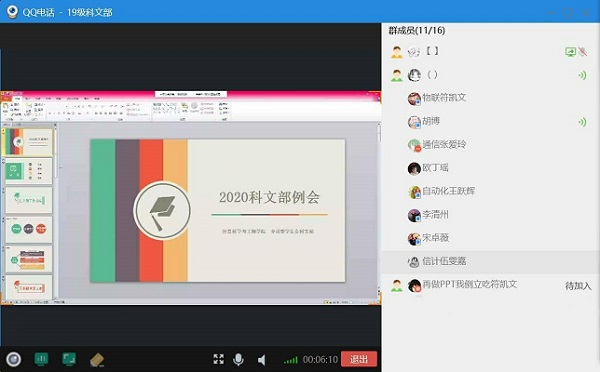Enter fullscreen with the four-arrows icon
This screenshot has height=372, width=600.
pyautogui.click(x=218, y=359)
